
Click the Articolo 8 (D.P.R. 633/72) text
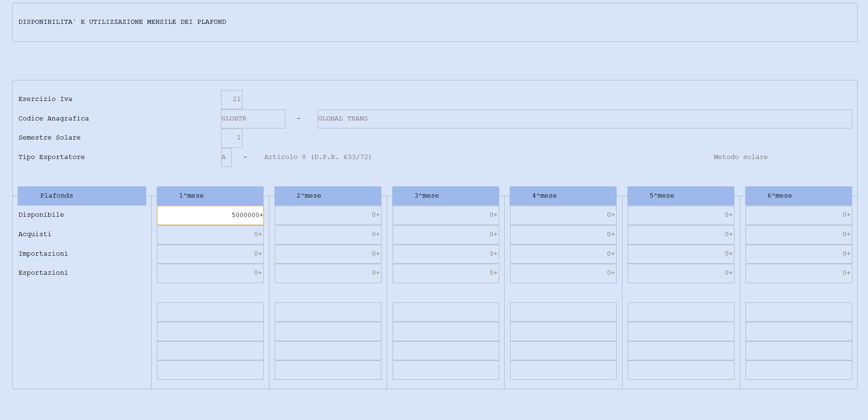pyautogui.click(x=318, y=157)
